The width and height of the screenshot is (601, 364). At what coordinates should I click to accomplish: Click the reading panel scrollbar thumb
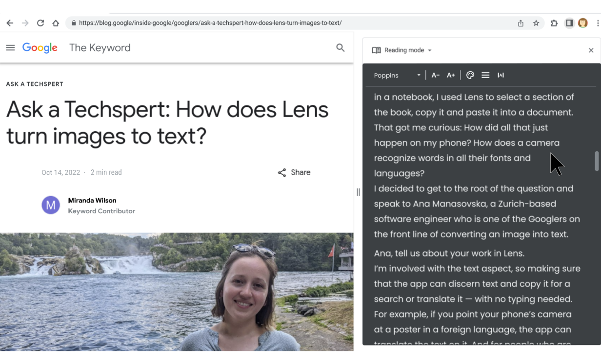[x=597, y=161]
